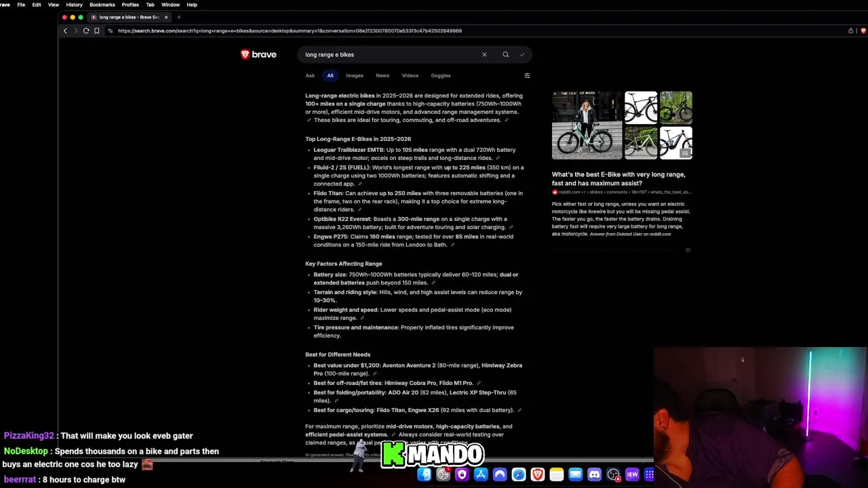The image size is (868, 488).
Task: Click 'Best for Different Needs' heading
Action: pyautogui.click(x=338, y=354)
